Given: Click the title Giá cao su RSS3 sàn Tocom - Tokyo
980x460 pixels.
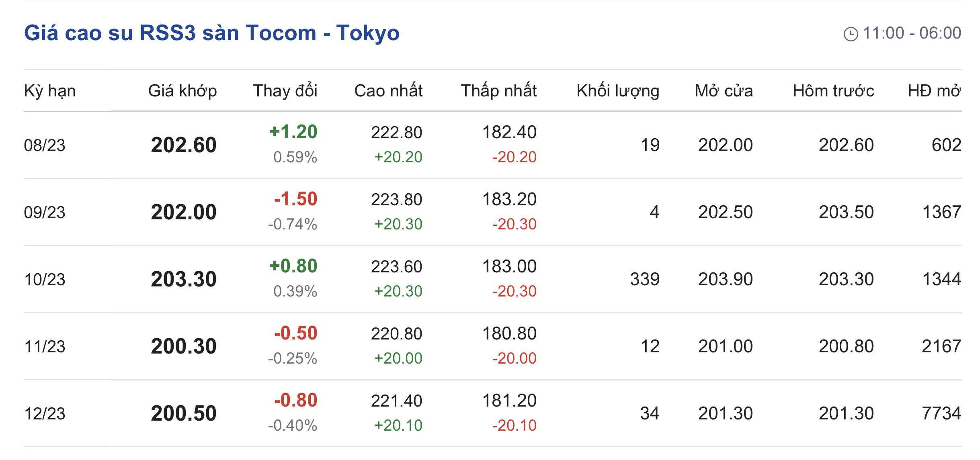Looking at the screenshot, I should pos(212,33).
